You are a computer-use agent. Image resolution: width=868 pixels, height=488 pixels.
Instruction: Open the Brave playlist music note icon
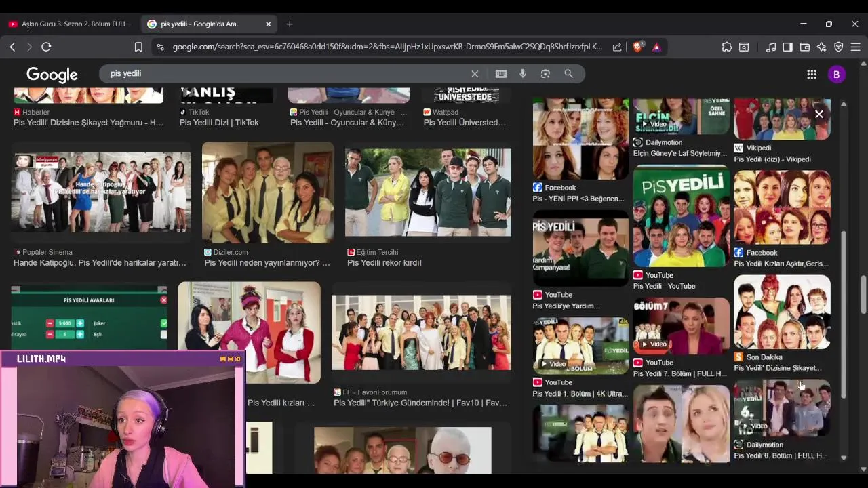[x=771, y=47]
